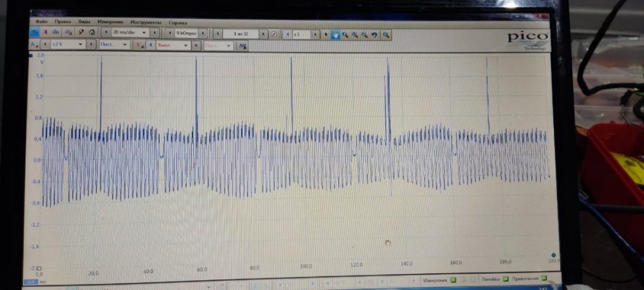Image resolution: width=644 pixels, height=290 pixels.
Task: Click the blue trigger marker at graph's right edge
Action: pos(554,255)
